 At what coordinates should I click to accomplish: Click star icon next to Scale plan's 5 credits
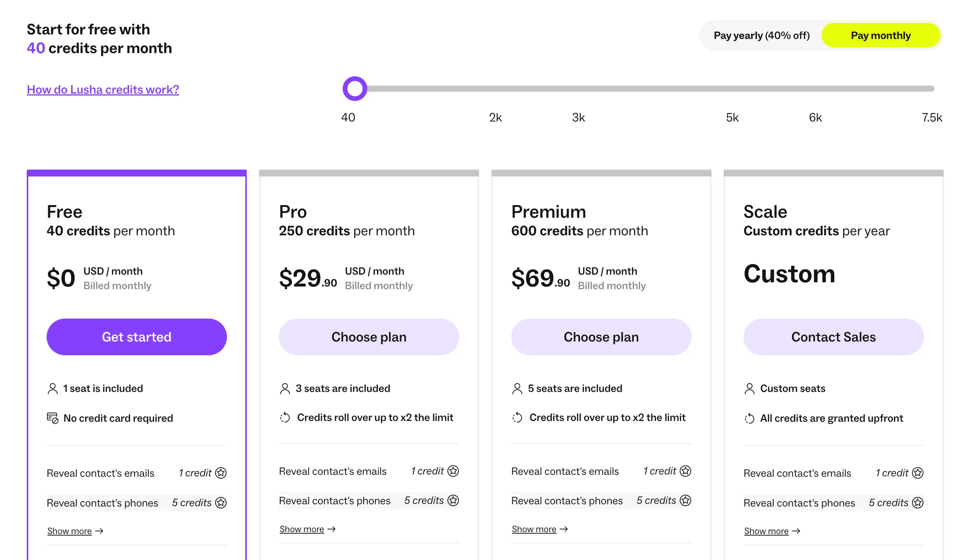coord(918,503)
